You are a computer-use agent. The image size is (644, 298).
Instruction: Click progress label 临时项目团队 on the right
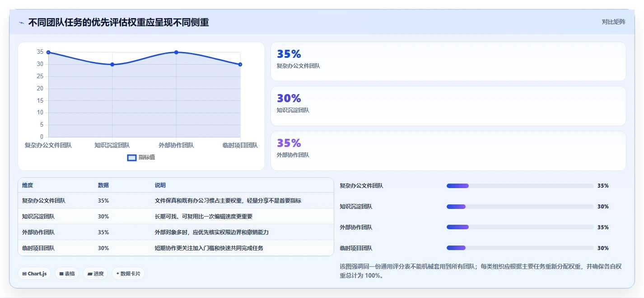tap(356, 248)
